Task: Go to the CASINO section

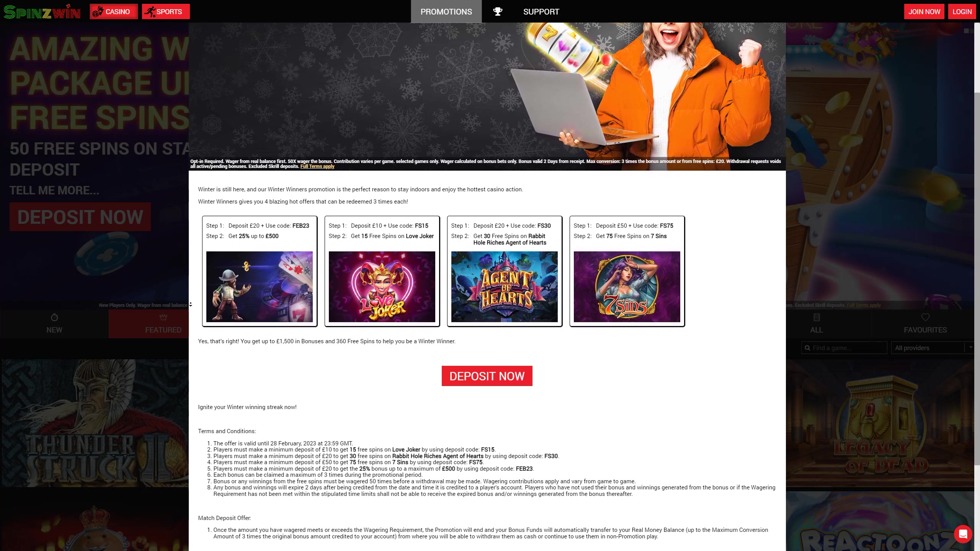Action: 114,11
